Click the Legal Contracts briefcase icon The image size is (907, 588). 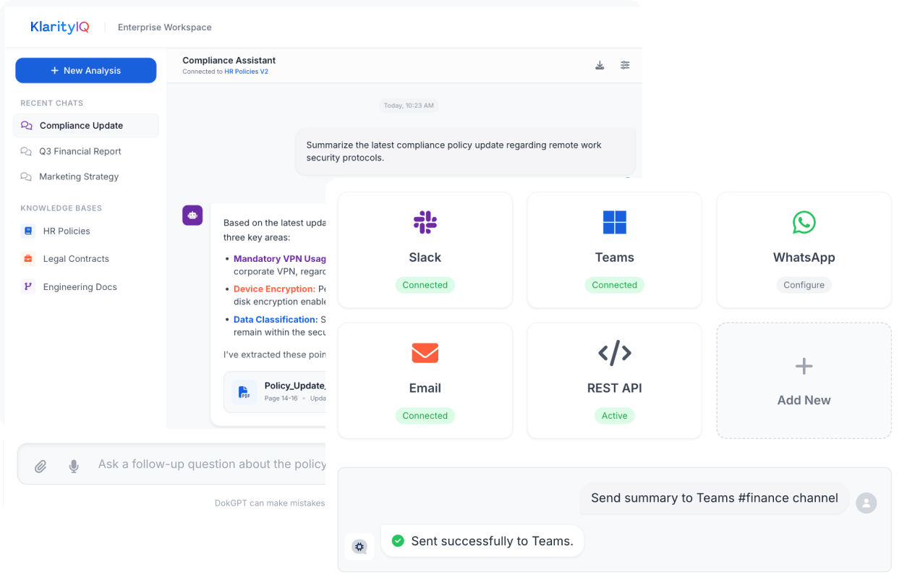[28, 258]
